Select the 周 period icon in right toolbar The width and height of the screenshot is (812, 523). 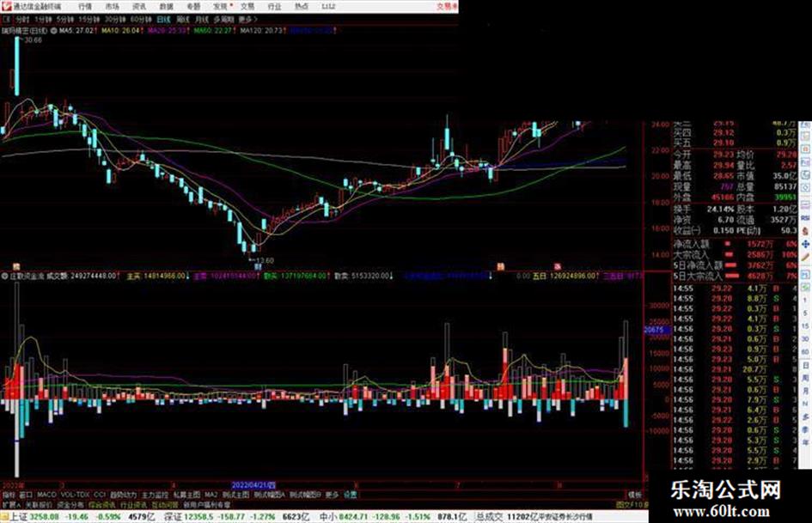(805, 378)
